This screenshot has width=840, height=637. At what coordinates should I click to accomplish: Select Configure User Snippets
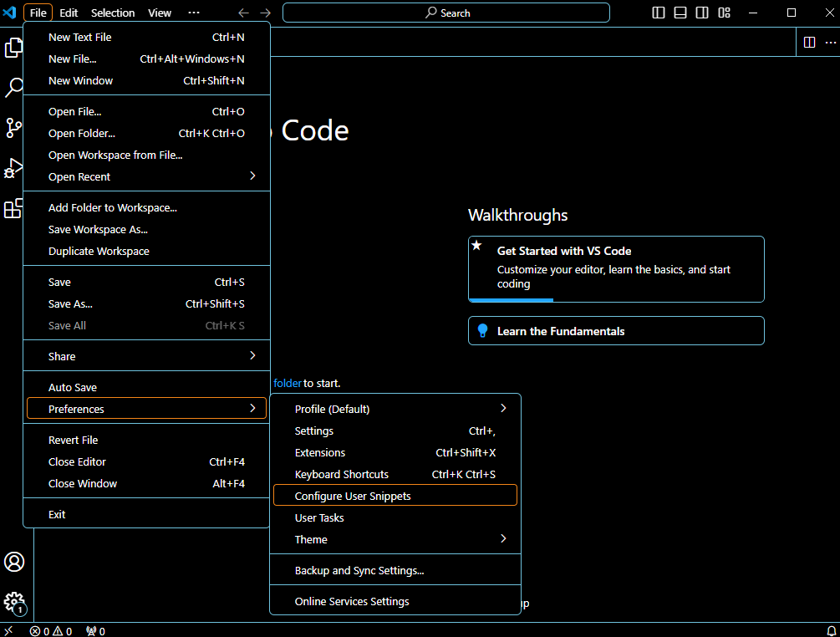click(395, 496)
